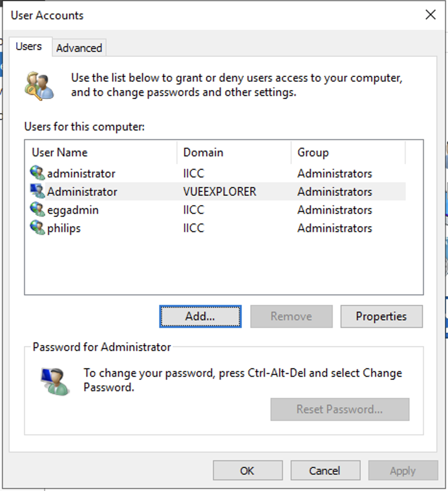Viewport: 448px width, 491px height.
Task: Select the eggadmin user row
Action: (73, 210)
